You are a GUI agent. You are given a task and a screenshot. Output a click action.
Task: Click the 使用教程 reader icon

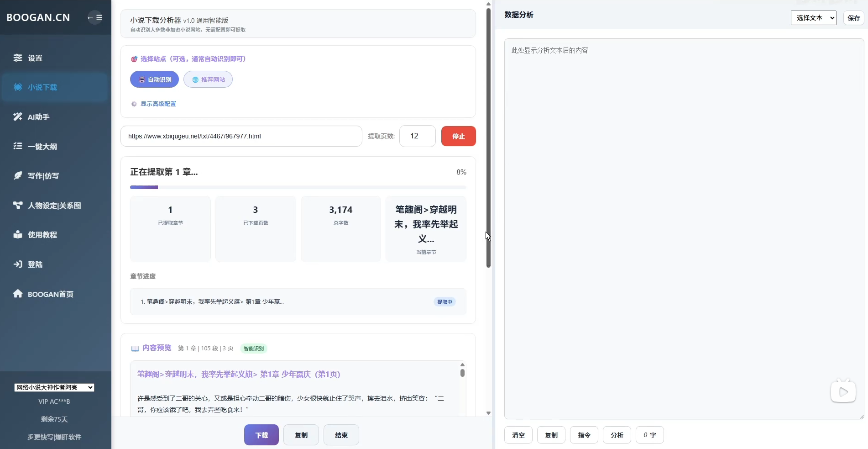coord(18,235)
